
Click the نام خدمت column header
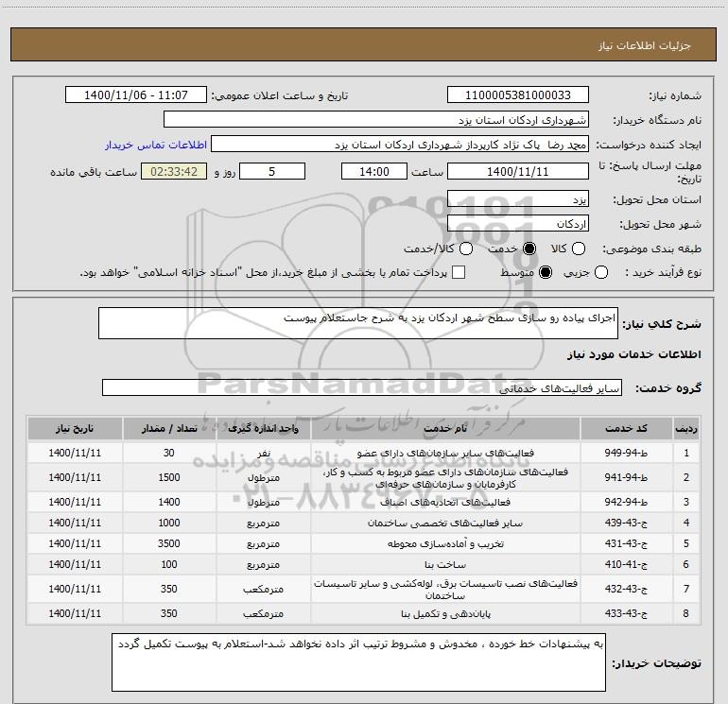(x=445, y=428)
